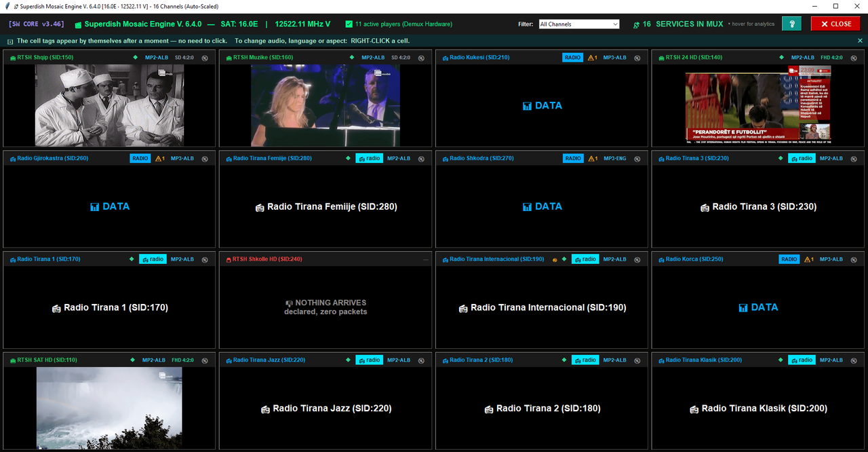Viewport: 868px width, 452px height.
Task: Click the orange indicator icon on Radio Tirana Internacional
Action: click(555, 259)
